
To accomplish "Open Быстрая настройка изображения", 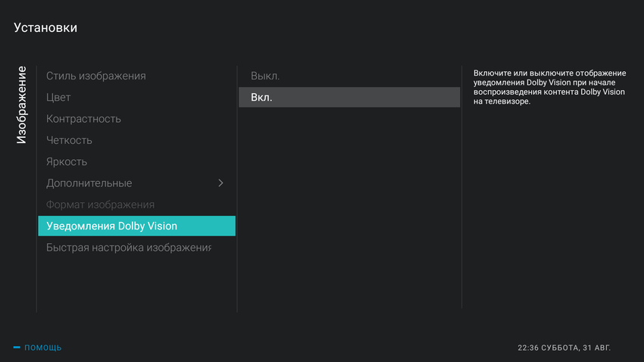I will pyautogui.click(x=128, y=248).
